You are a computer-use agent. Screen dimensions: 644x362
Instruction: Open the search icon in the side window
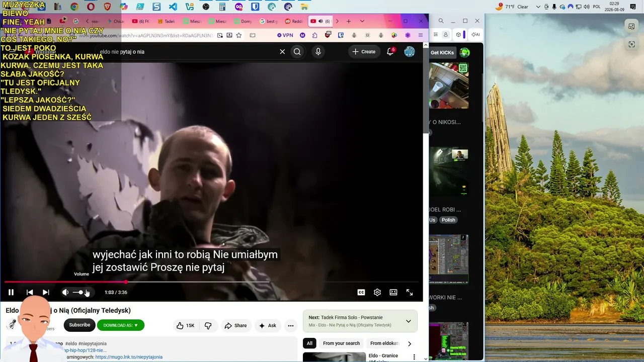[x=441, y=21]
